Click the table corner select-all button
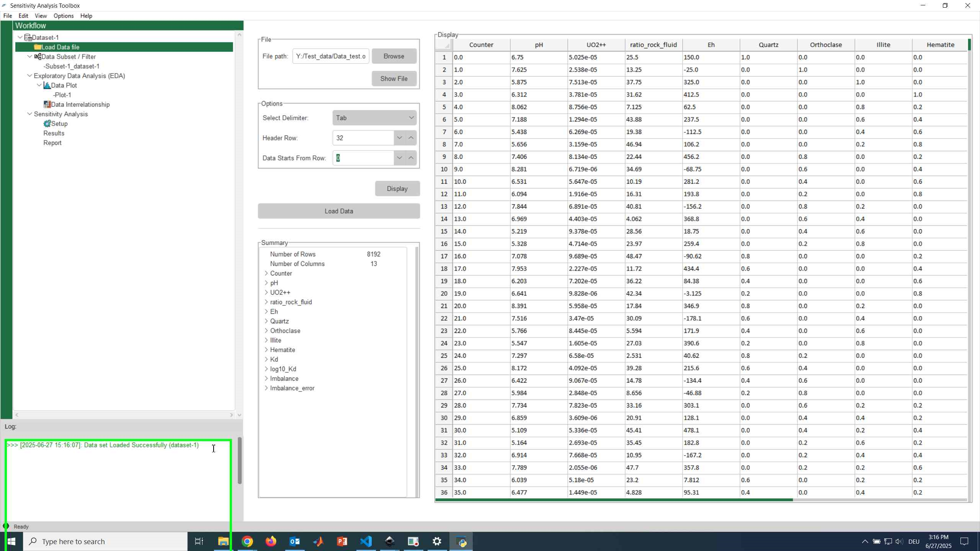The height and width of the screenshot is (551, 980). click(x=444, y=45)
